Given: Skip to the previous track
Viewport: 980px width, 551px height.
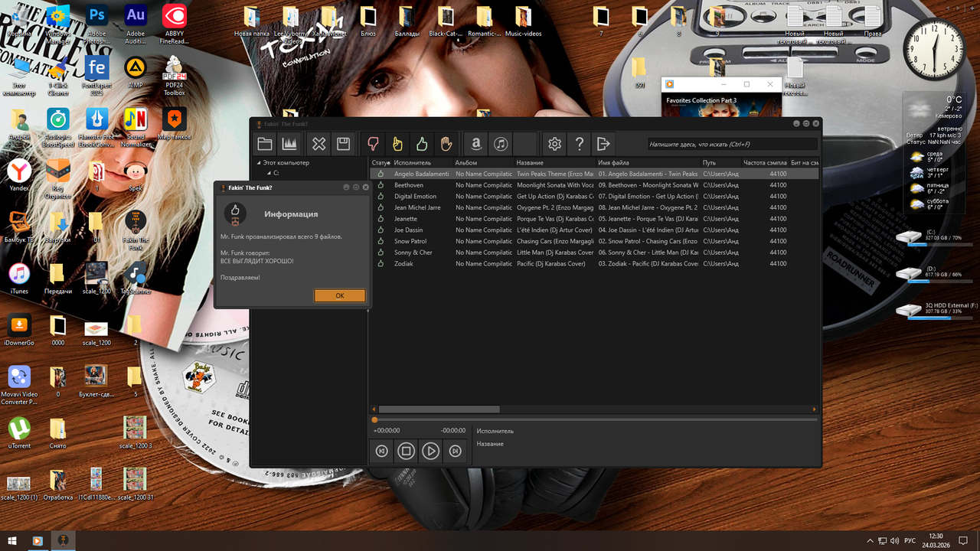Looking at the screenshot, I should (382, 452).
